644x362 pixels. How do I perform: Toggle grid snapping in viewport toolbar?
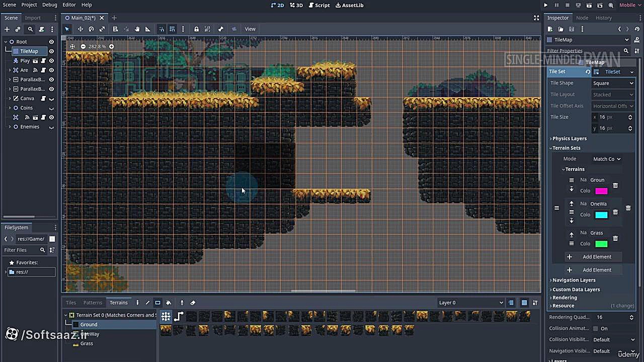[172, 29]
